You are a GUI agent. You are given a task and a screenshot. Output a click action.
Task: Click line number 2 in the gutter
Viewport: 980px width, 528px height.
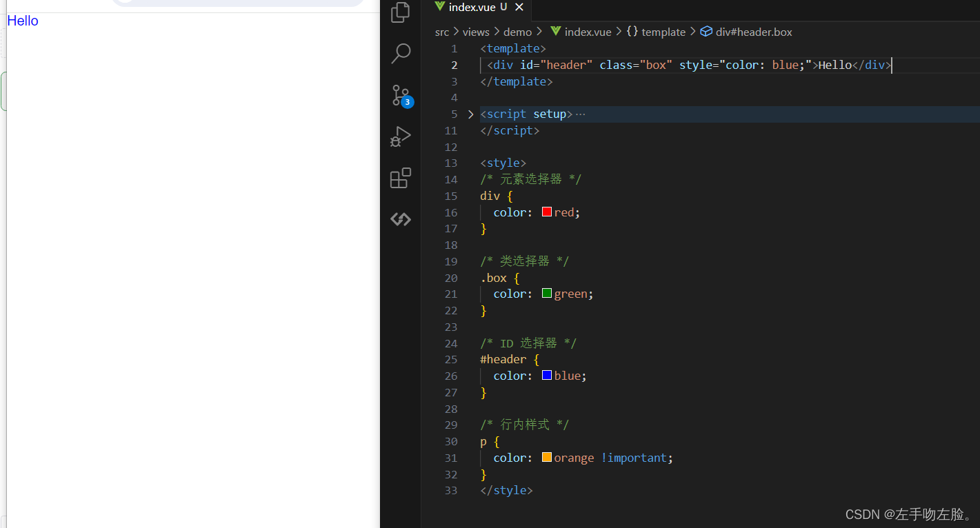(454, 65)
